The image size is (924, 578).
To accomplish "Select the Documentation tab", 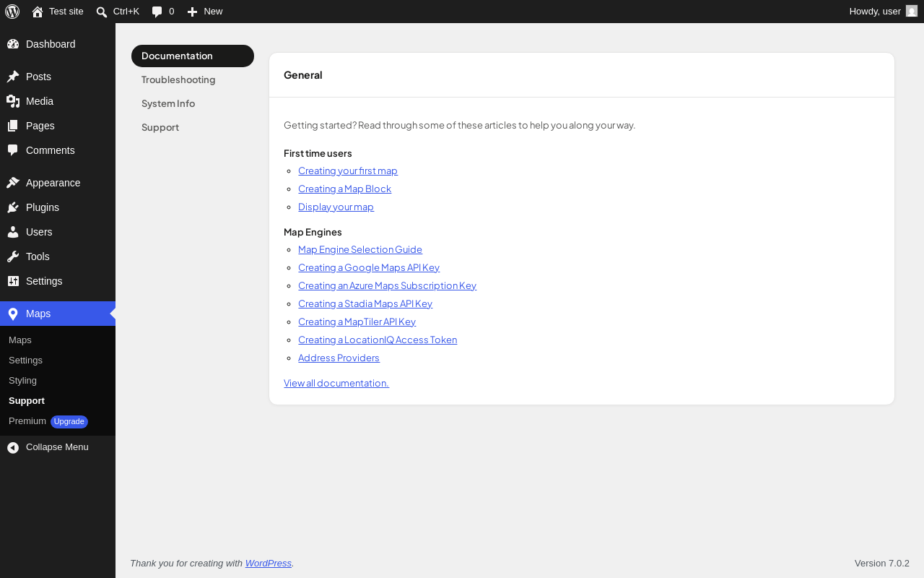I will click(x=193, y=56).
